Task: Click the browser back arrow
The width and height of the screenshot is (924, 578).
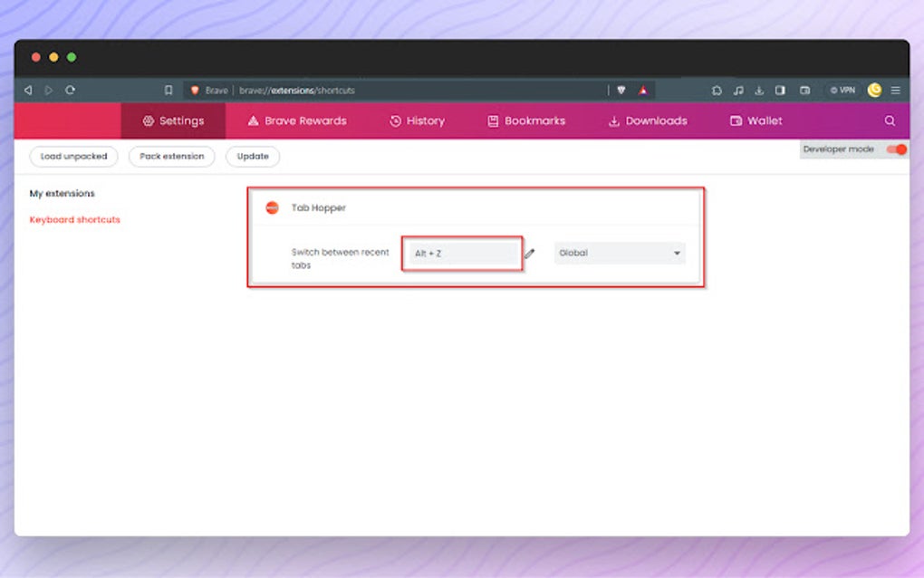Action: pyautogui.click(x=28, y=91)
